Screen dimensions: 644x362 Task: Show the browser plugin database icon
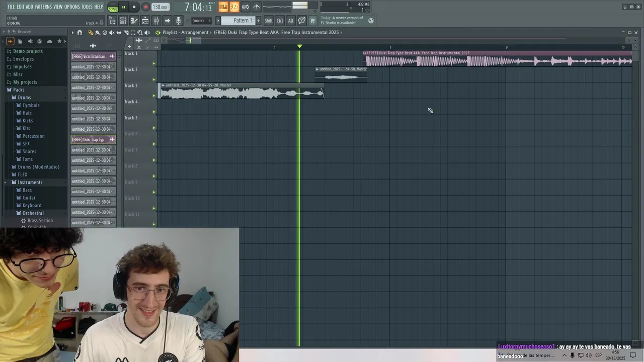click(x=30, y=41)
